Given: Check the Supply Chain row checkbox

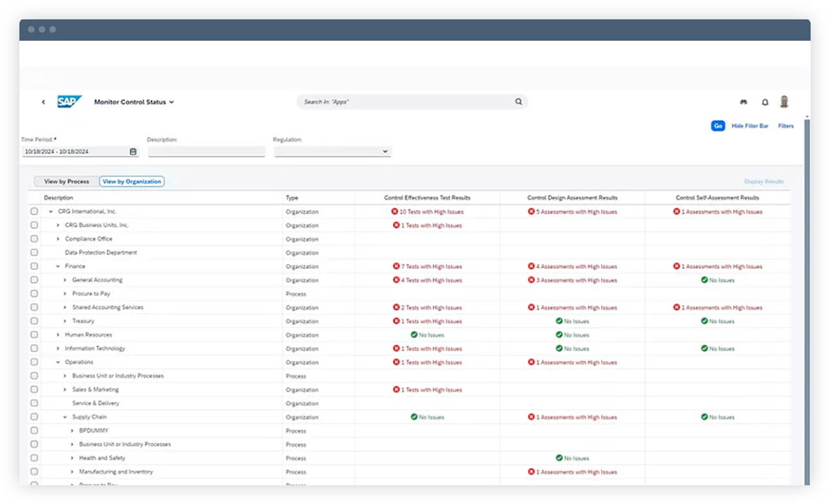Looking at the screenshot, I should click(34, 417).
